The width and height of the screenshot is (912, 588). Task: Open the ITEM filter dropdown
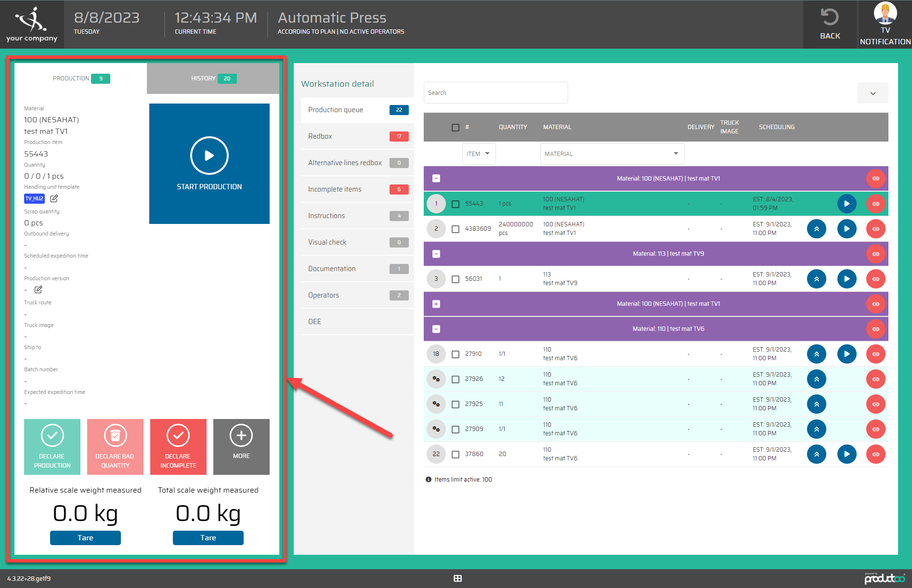point(479,154)
